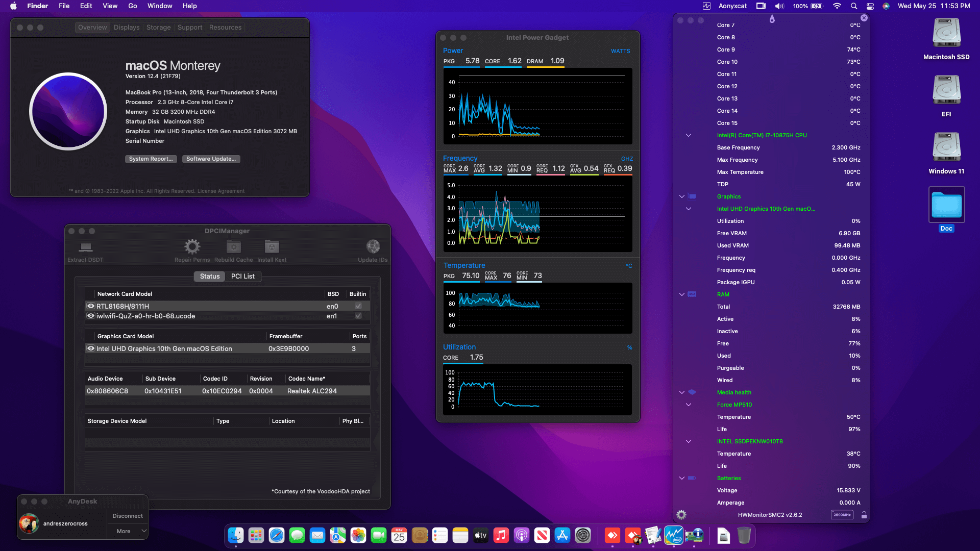The width and height of the screenshot is (980, 551).
Task: Switch to Storage tab in About This Mac
Action: [158, 28]
